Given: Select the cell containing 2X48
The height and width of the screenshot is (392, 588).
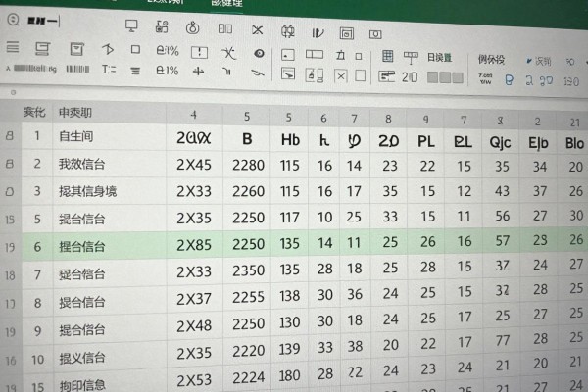Looking at the screenshot, I should 194,325.
